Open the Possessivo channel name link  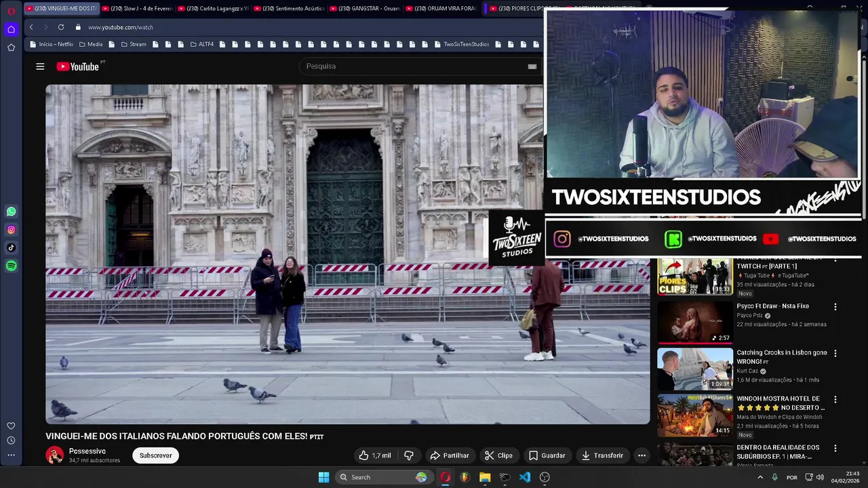[x=87, y=451]
